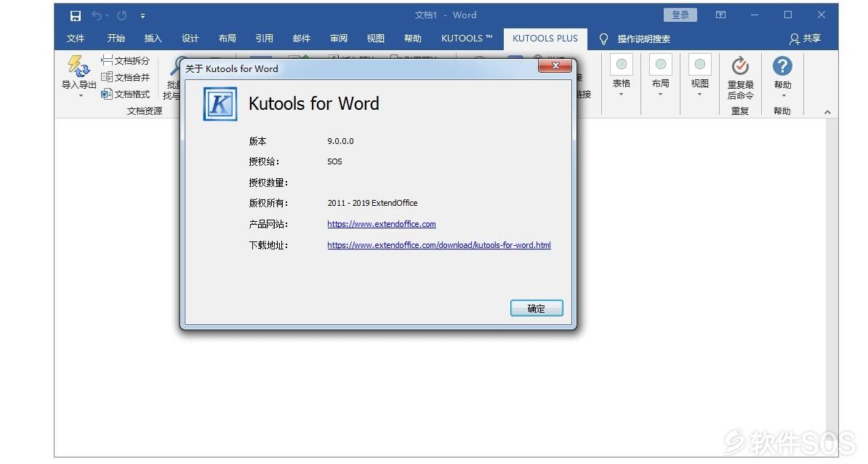
Task: Close the 关于 Kutools for Word dialog
Action: point(555,65)
